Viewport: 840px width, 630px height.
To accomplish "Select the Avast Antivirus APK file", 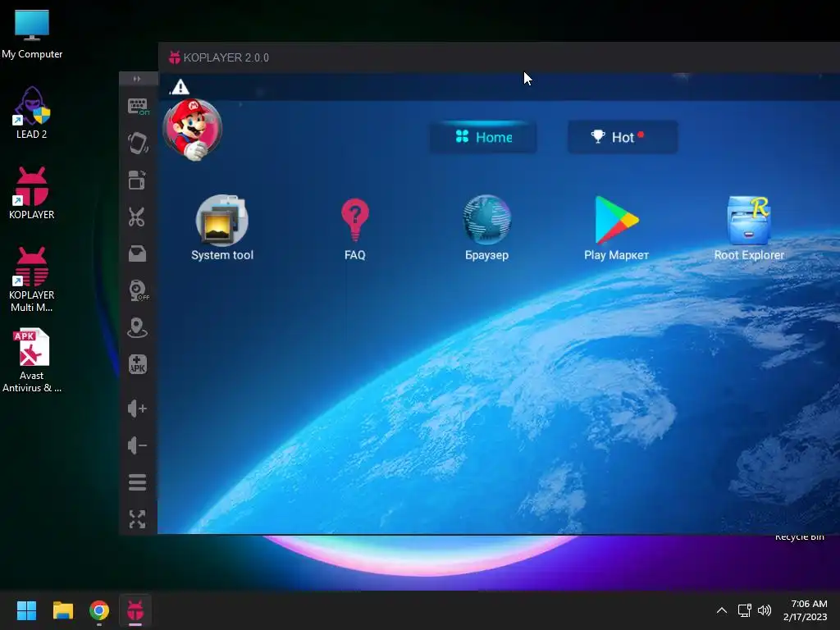I will [x=32, y=361].
